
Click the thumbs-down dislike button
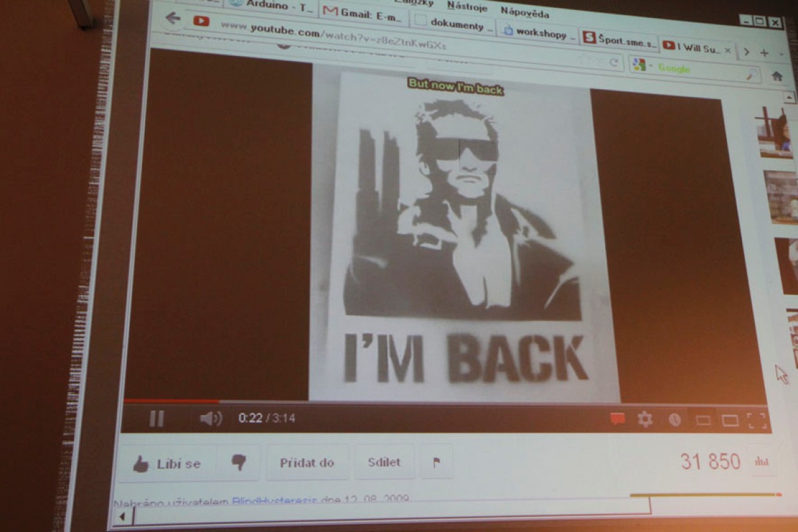pyautogui.click(x=239, y=463)
